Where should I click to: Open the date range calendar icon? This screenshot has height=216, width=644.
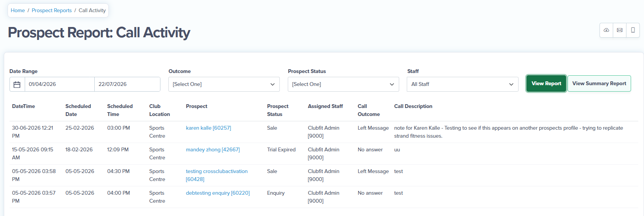pos(17,84)
